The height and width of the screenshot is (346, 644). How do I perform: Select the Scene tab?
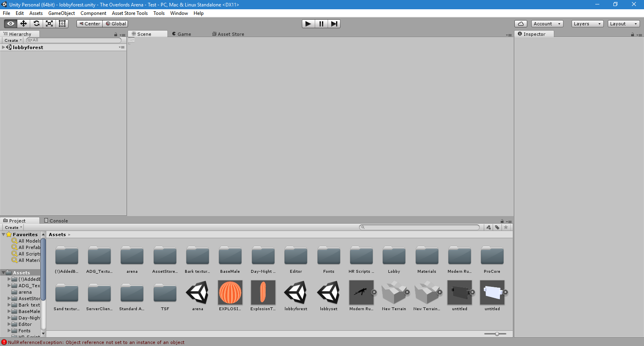point(147,34)
